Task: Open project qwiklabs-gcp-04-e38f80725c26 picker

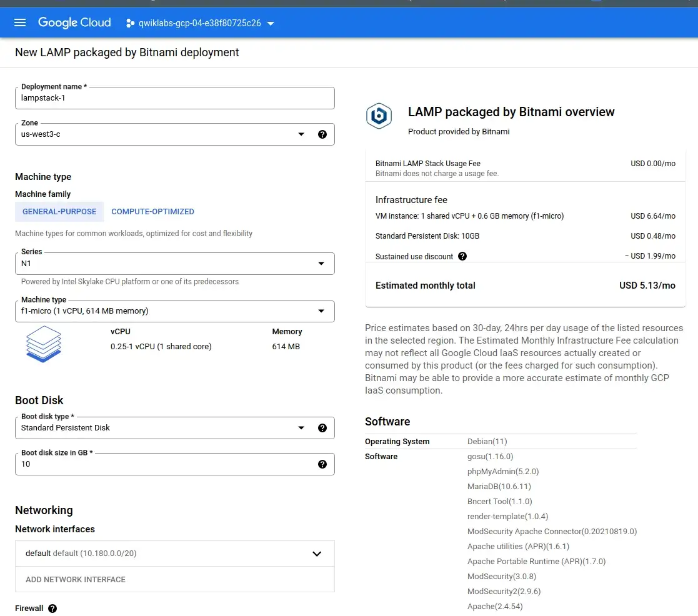Action: [x=201, y=23]
